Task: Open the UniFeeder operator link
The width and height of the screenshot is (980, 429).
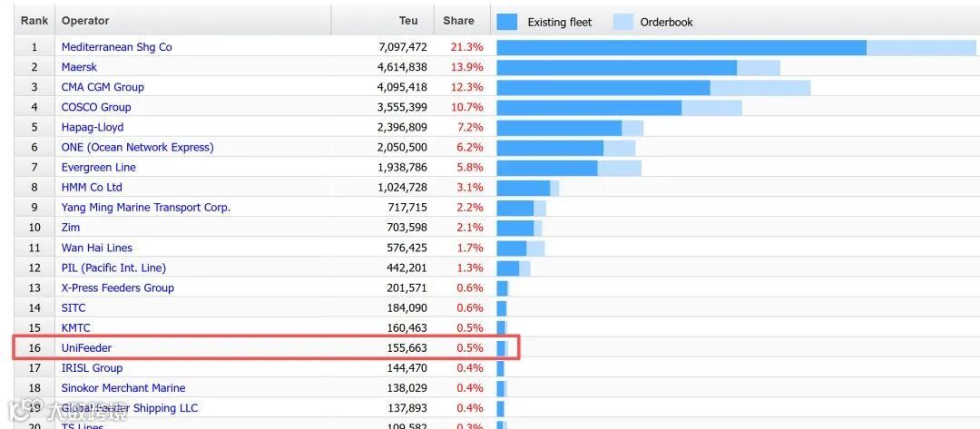Action: [x=86, y=347]
